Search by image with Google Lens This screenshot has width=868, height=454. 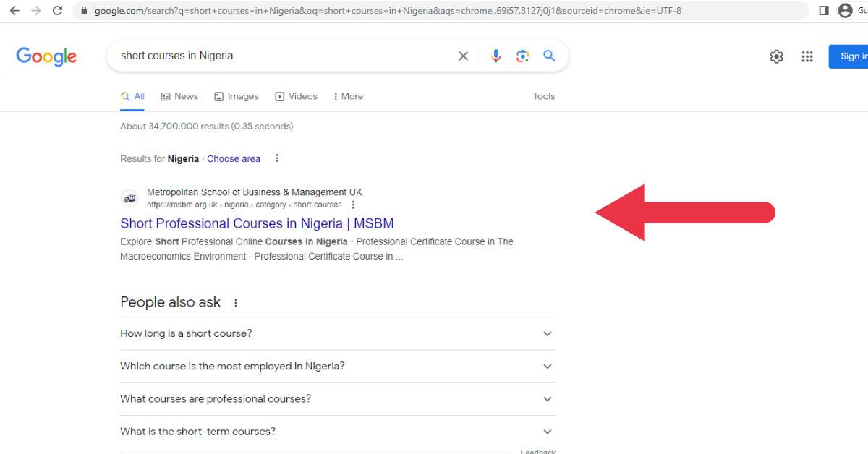click(x=523, y=56)
